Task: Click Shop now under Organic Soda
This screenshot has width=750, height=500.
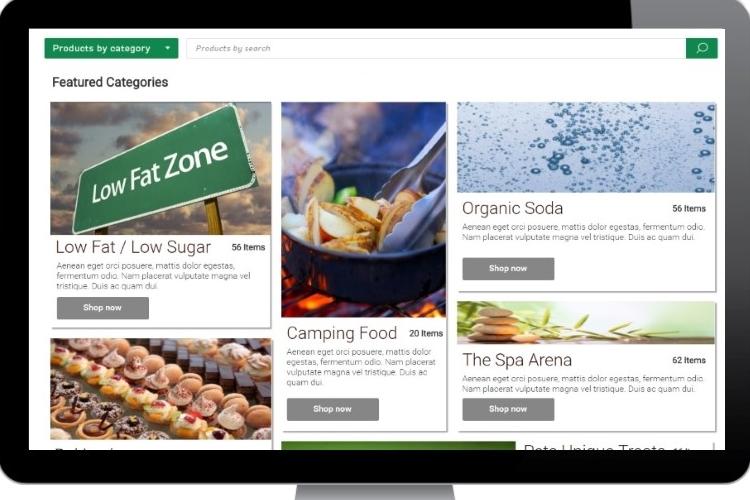Action: [508, 268]
